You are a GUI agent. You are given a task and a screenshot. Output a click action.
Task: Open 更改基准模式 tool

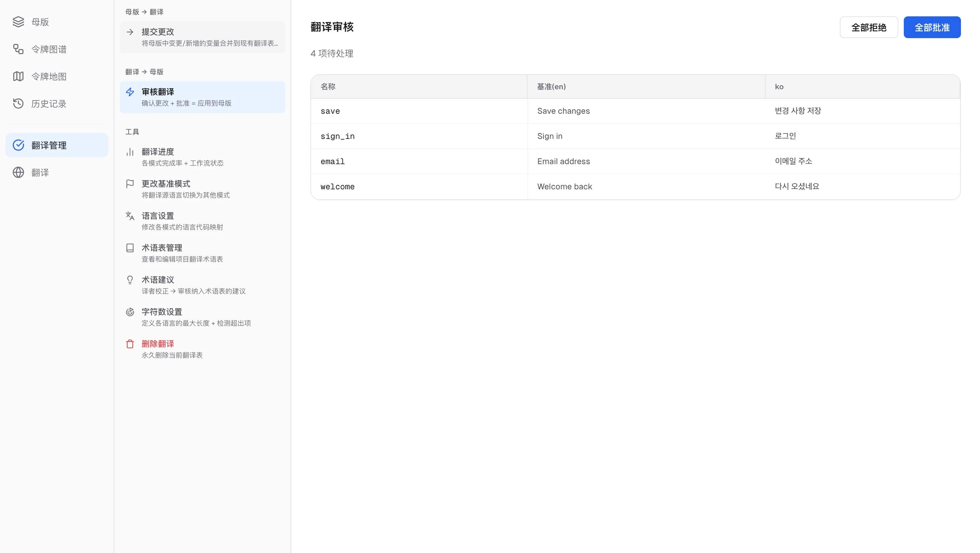click(x=202, y=189)
